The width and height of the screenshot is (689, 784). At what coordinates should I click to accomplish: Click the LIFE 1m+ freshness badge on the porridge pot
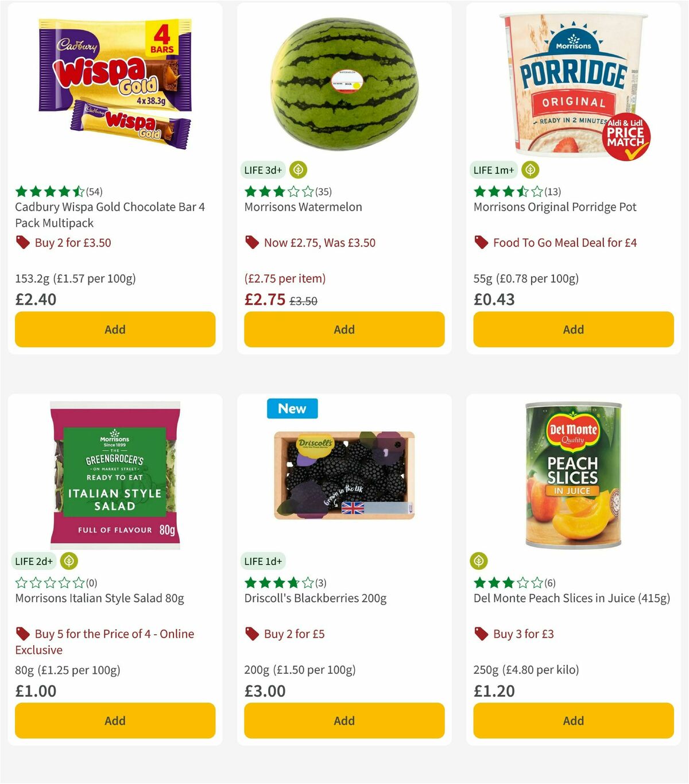coord(493,170)
